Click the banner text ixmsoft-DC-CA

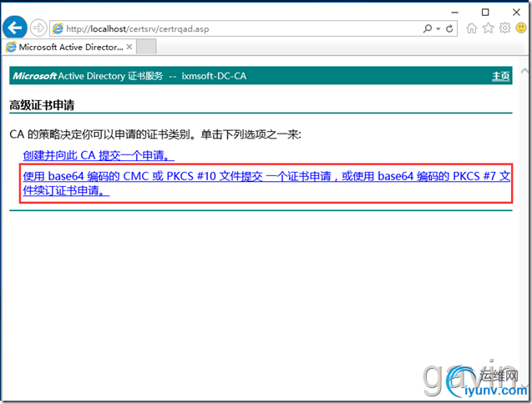pos(214,76)
